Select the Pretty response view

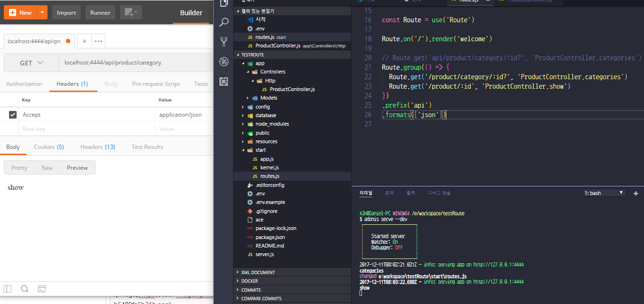tap(19, 167)
